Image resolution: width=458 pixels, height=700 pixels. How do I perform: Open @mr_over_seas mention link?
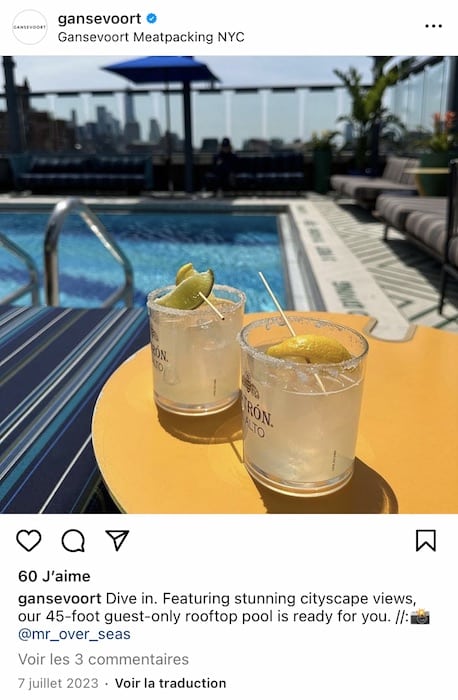(x=74, y=634)
